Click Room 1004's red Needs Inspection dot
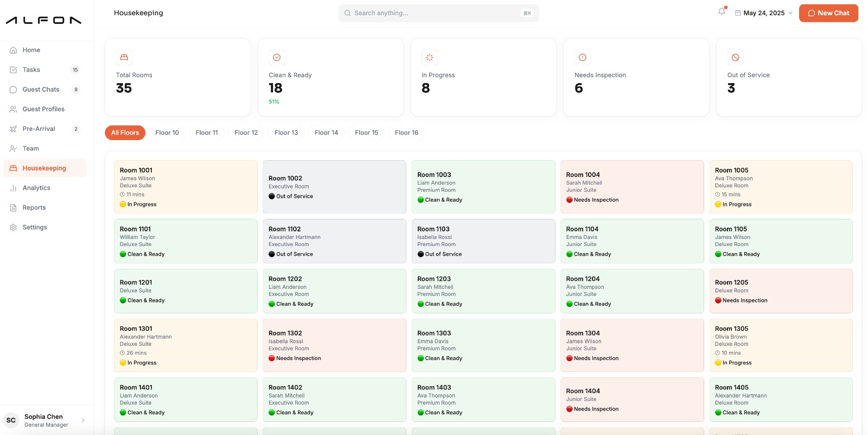Image resolution: width=868 pixels, height=435 pixels. click(570, 200)
